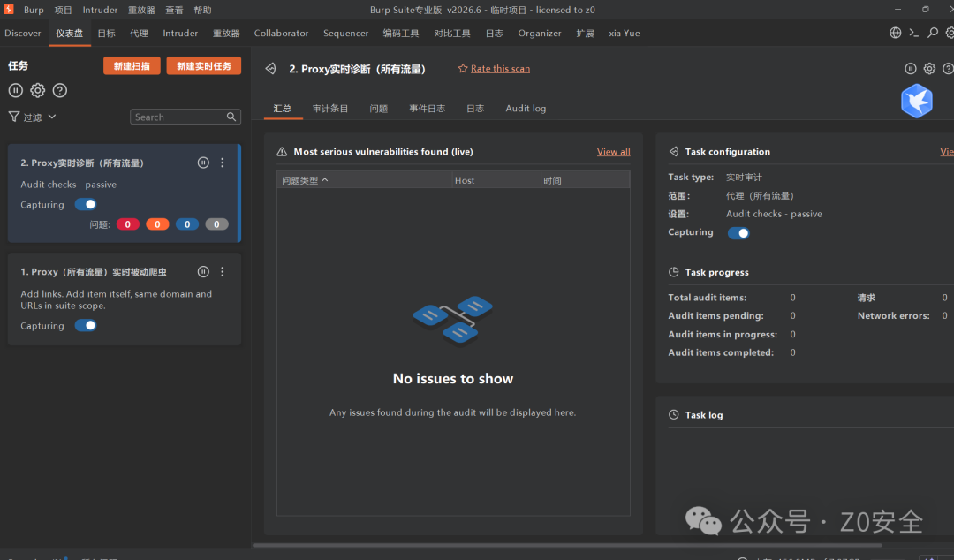This screenshot has width=954, height=560.
Task: Click the horizontal scrollbar at the bottom
Action: [567, 545]
